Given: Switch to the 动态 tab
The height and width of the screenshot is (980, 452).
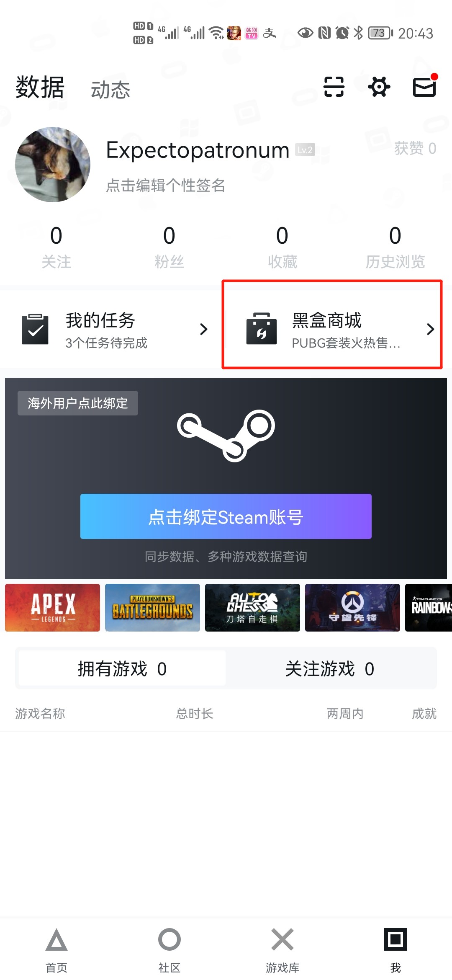Looking at the screenshot, I should point(110,90).
